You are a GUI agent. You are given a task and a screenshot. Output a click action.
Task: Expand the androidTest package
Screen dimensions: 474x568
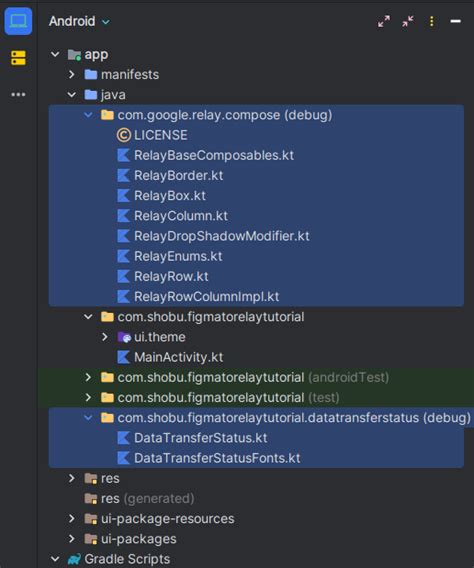coord(88,377)
